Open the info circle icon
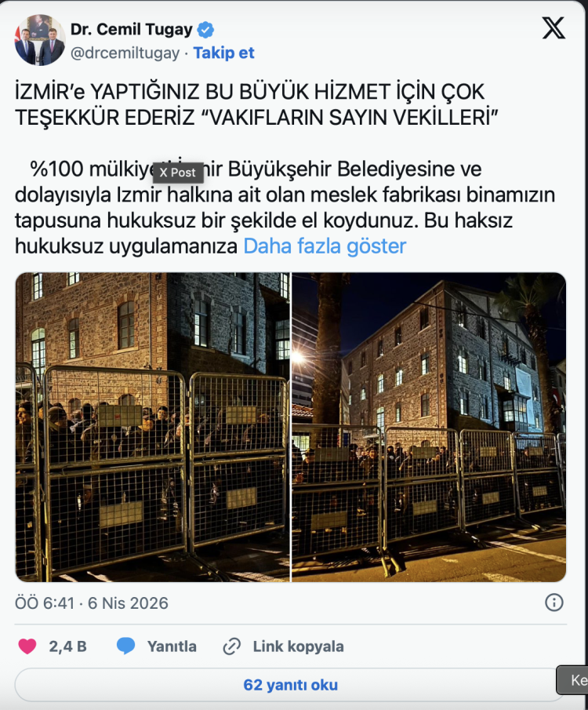This screenshot has width=588, height=710. [x=554, y=603]
